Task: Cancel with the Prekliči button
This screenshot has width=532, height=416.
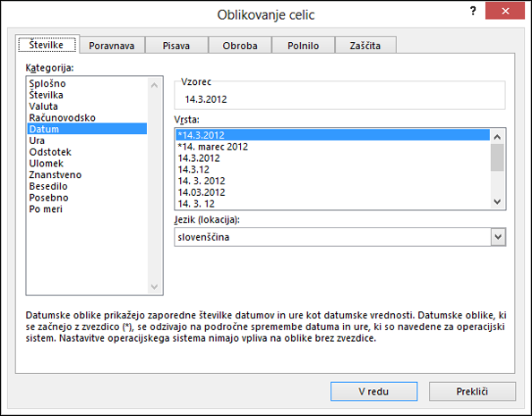Action: point(472,392)
